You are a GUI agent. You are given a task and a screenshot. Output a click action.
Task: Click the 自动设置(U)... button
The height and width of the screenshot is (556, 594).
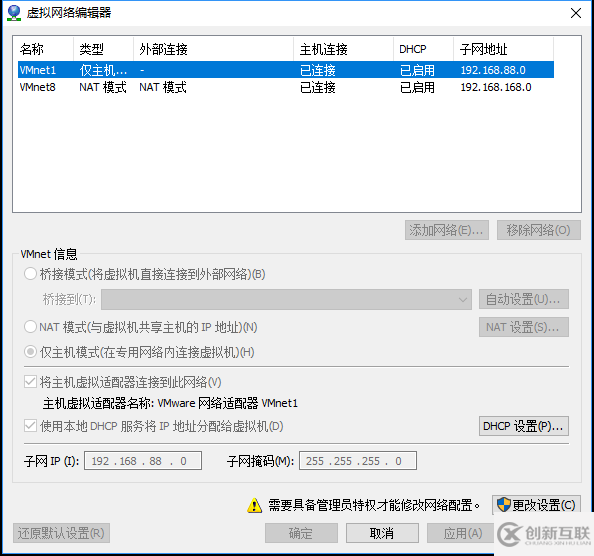point(524,300)
